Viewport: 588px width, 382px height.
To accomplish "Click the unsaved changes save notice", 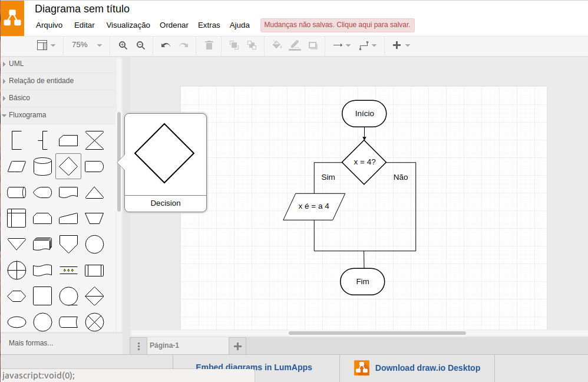I will click(338, 25).
